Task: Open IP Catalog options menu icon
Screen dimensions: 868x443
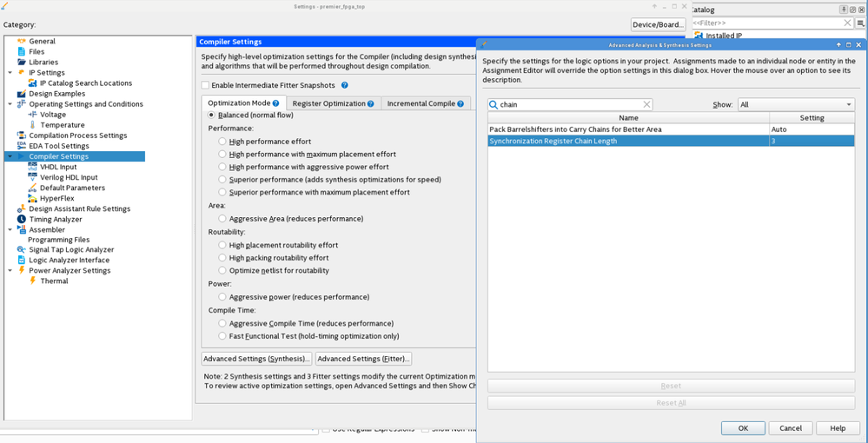Action: [x=861, y=23]
